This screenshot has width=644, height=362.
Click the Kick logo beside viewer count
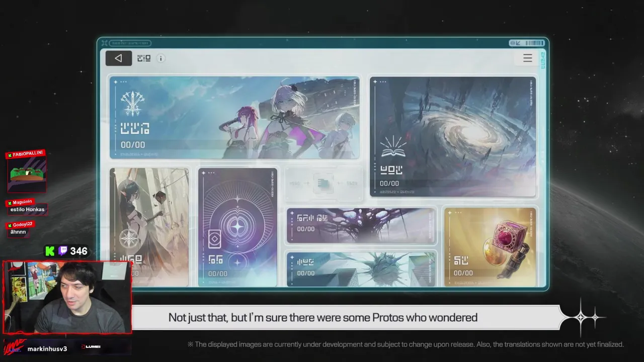click(x=50, y=251)
